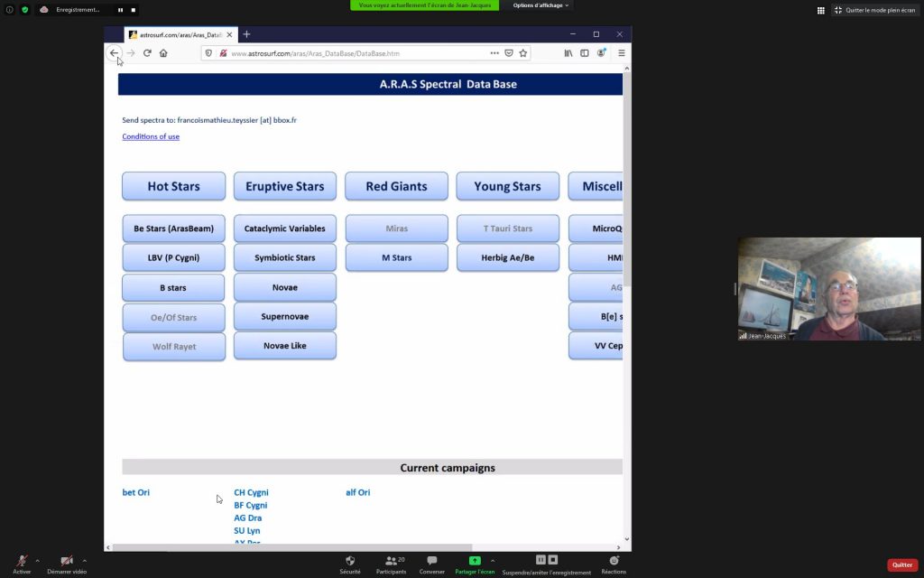Start camera with Démarrer vidéo
Screen dimensions: 924x578
click(67, 564)
